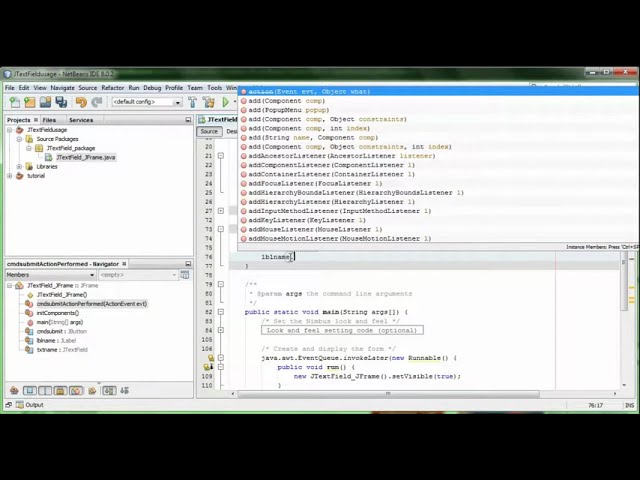Screen dimensions: 640x480
Task: Collapse the Source Packages node
Action: point(19,139)
